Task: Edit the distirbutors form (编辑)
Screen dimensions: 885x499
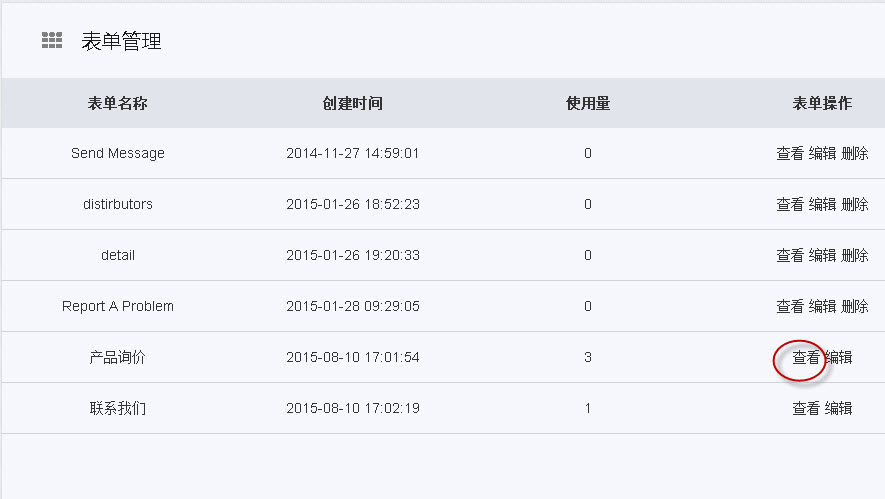Action: (822, 205)
